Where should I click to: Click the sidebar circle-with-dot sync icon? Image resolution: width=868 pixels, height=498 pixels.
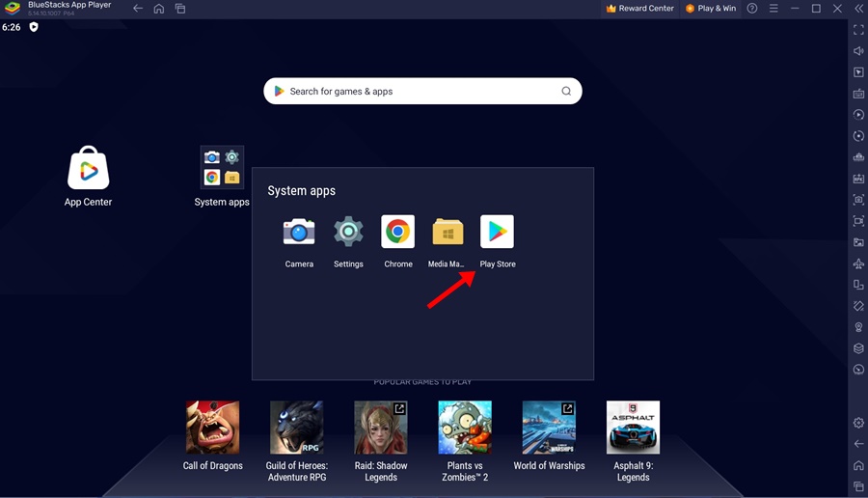858,136
